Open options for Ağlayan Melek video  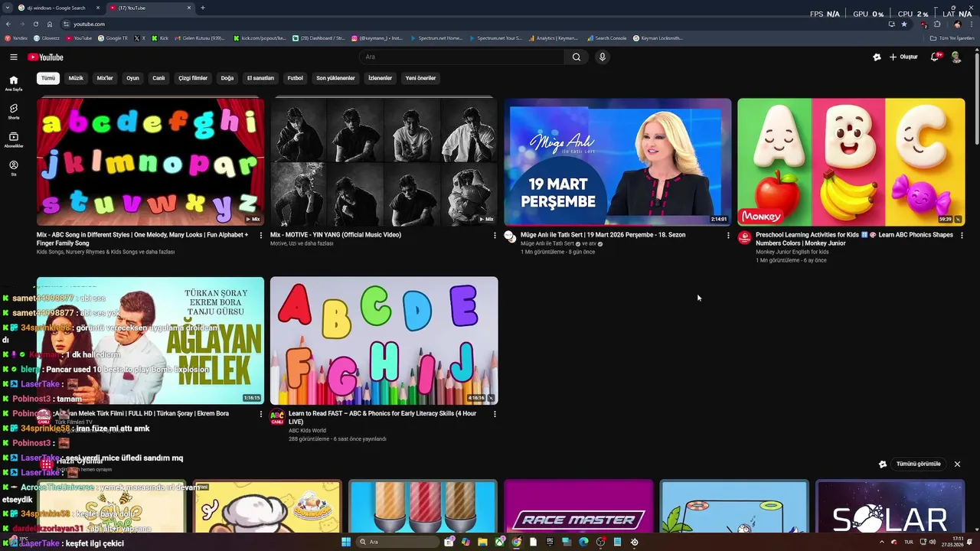coord(261,414)
